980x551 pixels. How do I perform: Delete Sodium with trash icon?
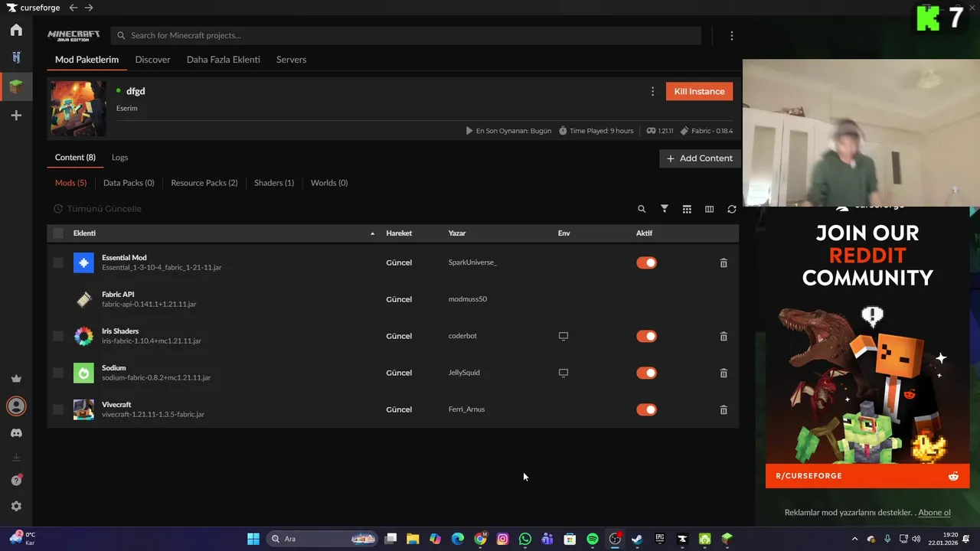724,373
